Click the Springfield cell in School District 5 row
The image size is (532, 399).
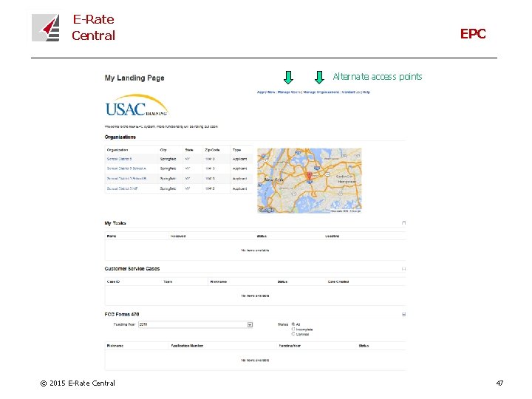point(168,159)
